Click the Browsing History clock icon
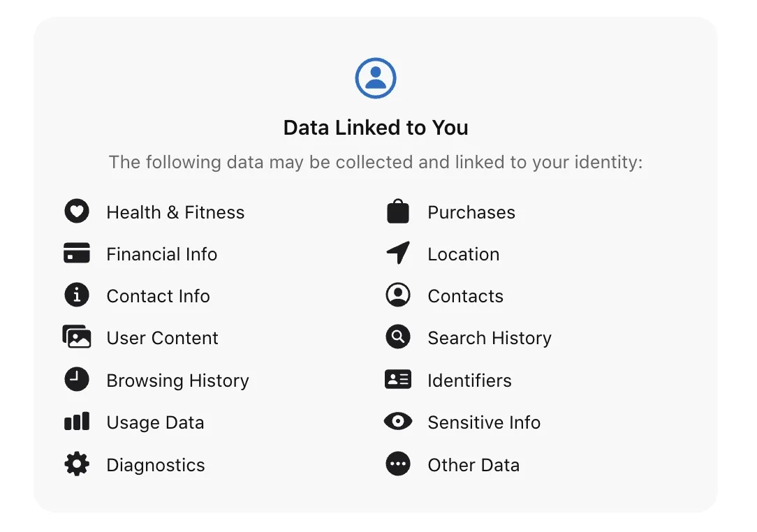Image resolution: width=757 pixels, height=532 pixels. click(x=77, y=380)
